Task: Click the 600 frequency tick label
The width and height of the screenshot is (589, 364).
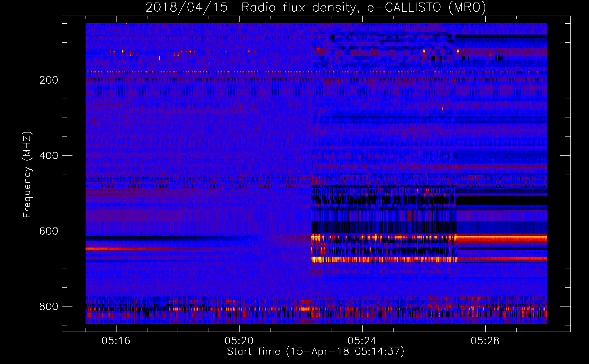Action: [49, 231]
